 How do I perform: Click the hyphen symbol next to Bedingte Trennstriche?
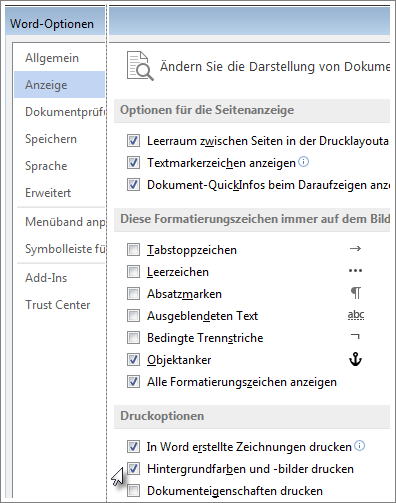pos(355,337)
